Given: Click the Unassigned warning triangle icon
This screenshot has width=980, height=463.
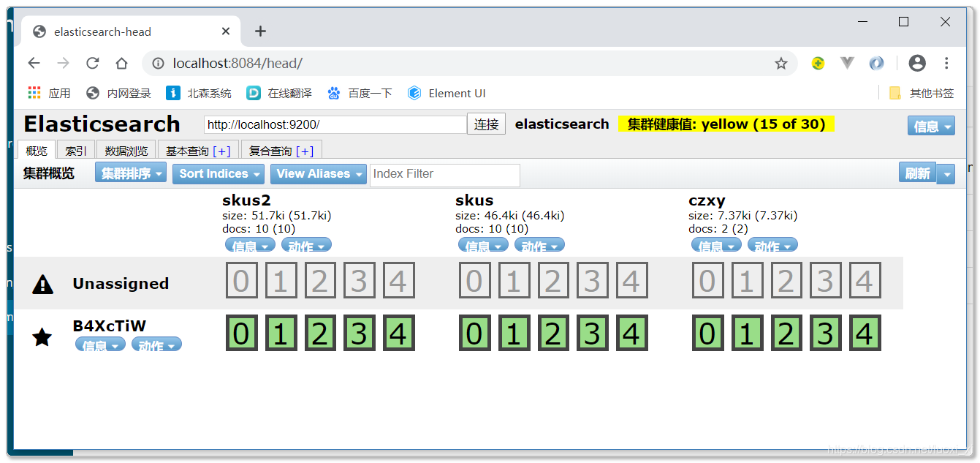Looking at the screenshot, I should pyautogui.click(x=43, y=284).
